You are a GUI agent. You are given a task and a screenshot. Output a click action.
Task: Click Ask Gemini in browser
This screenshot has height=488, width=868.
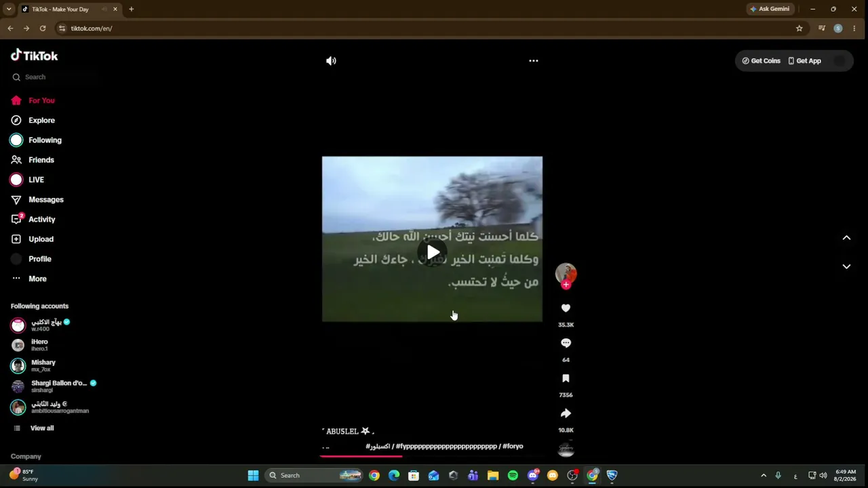pos(769,9)
